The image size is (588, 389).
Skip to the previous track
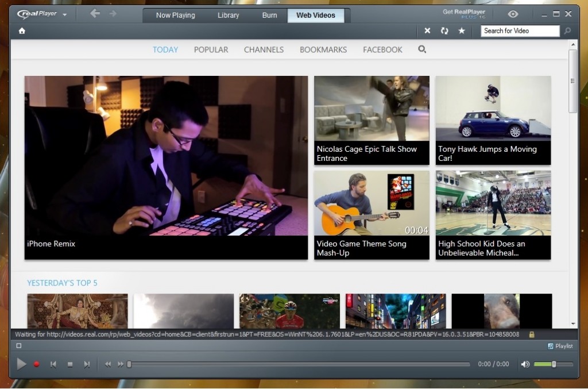coord(53,364)
